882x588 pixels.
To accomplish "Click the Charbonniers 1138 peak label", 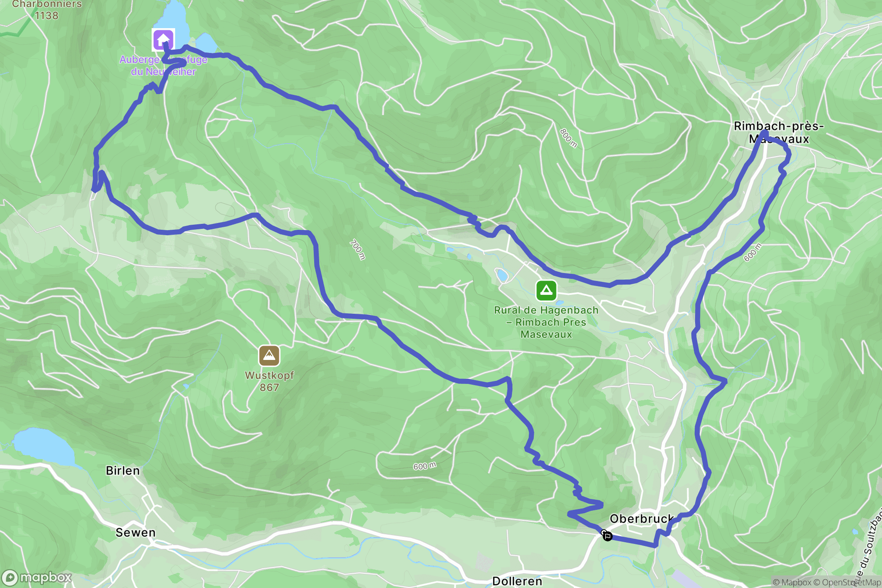I will 47,10.
